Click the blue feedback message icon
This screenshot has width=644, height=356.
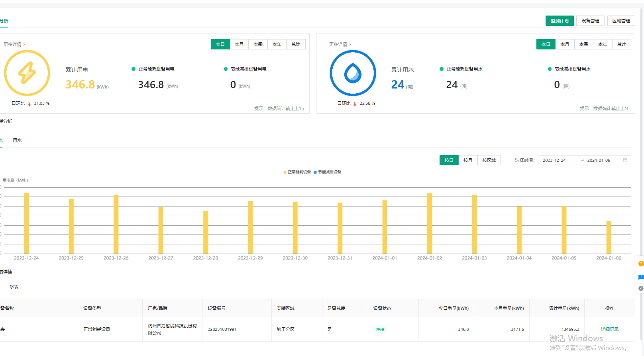tap(641, 277)
